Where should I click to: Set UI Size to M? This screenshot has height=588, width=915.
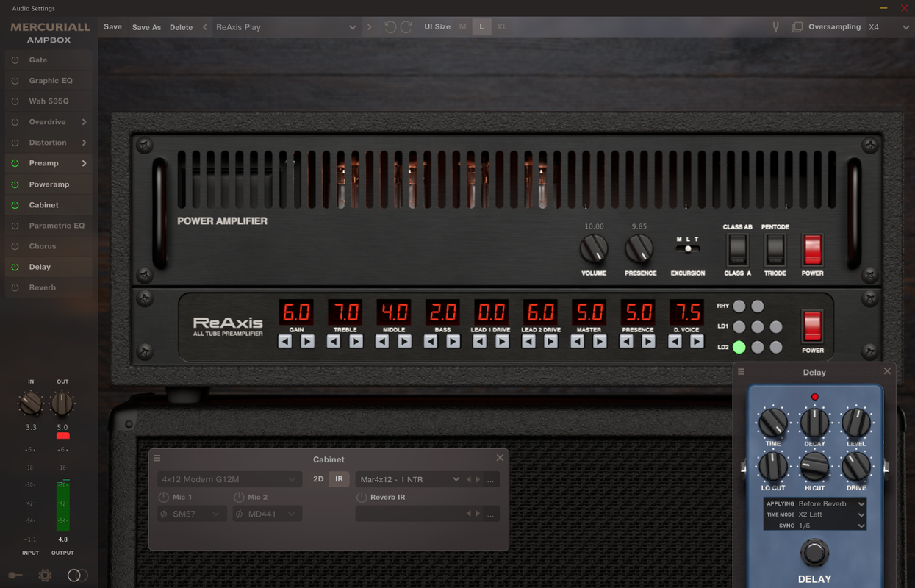pyautogui.click(x=462, y=27)
